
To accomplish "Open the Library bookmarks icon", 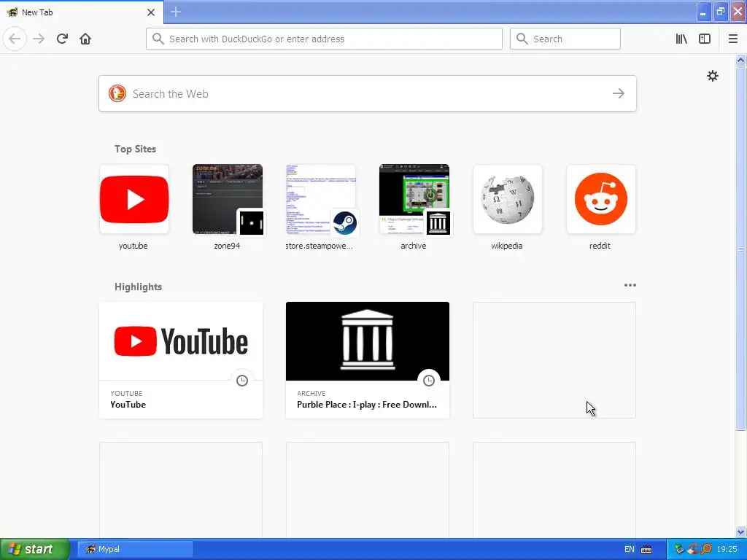I will [681, 39].
